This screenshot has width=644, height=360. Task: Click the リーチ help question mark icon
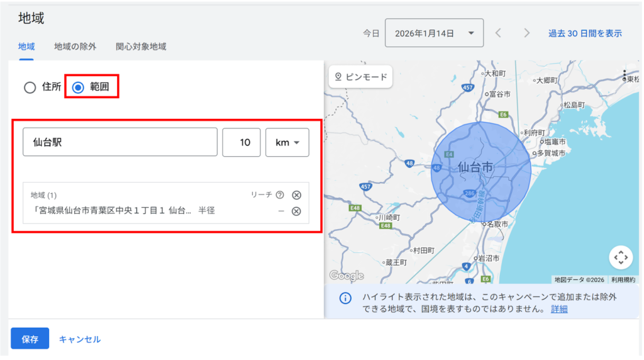[280, 195]
